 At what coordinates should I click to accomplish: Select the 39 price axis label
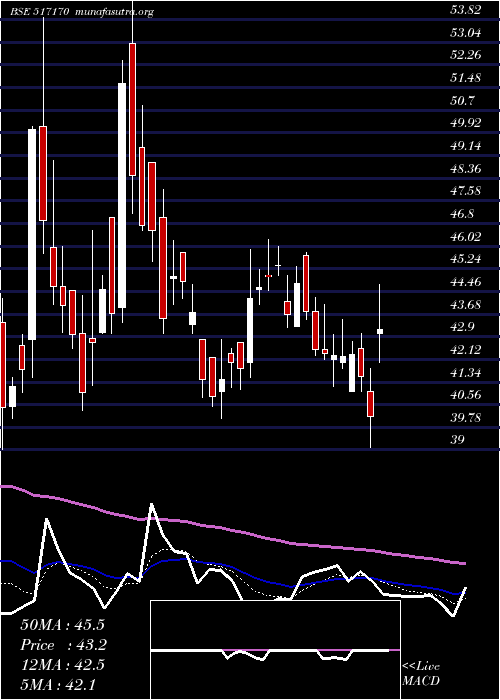pos(457,441)
